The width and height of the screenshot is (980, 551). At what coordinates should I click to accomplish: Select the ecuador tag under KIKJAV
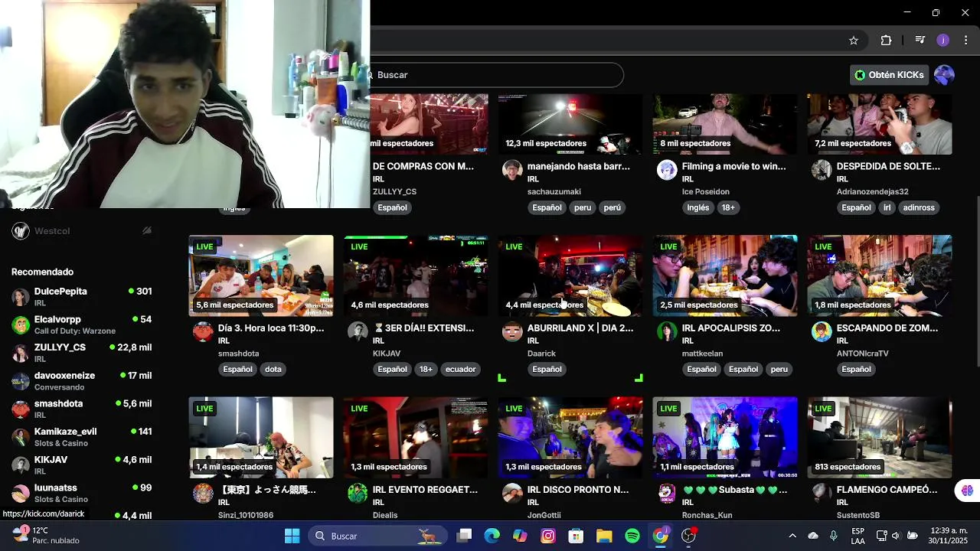(460, 369)
